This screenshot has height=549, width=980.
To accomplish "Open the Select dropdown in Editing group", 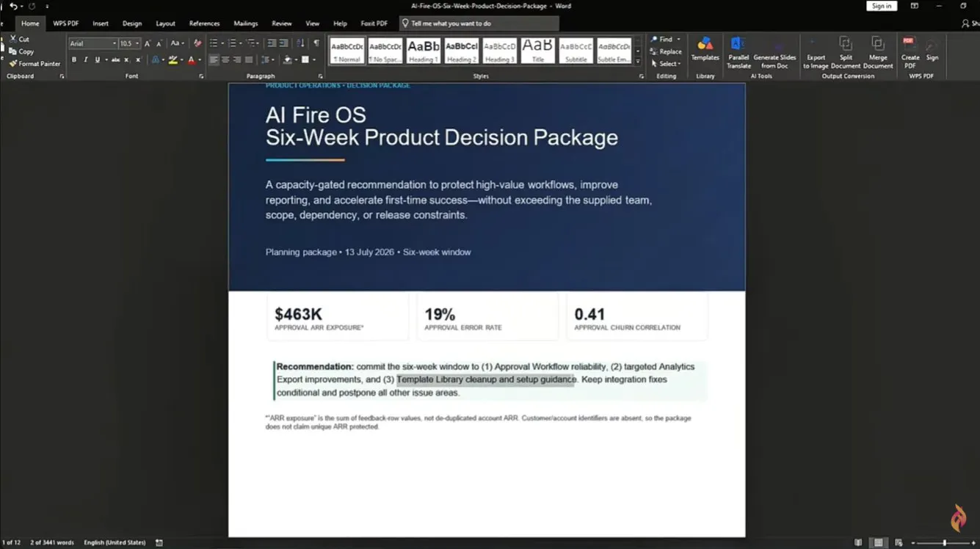I will tap(667, 64).
